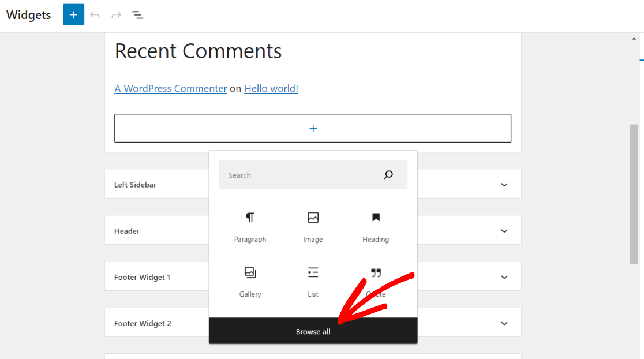
Task: Expand the Left Sidebar widget area
Action: [504, 184]
